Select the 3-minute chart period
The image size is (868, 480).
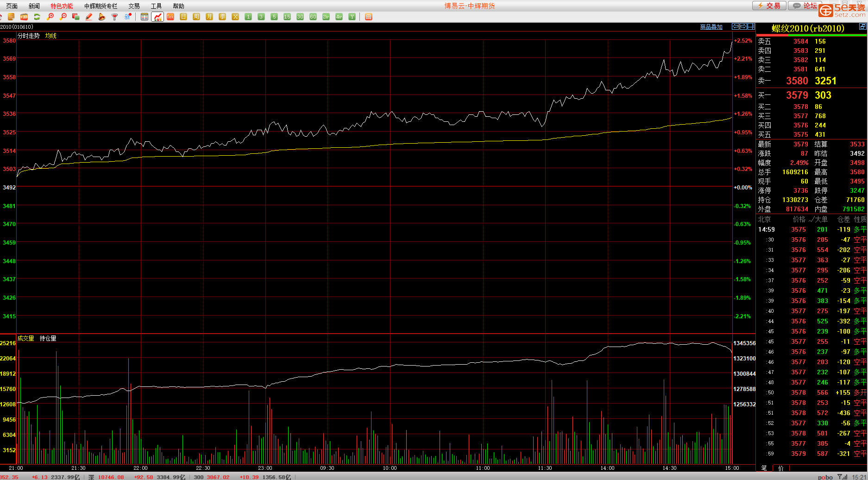click(261, 17)
